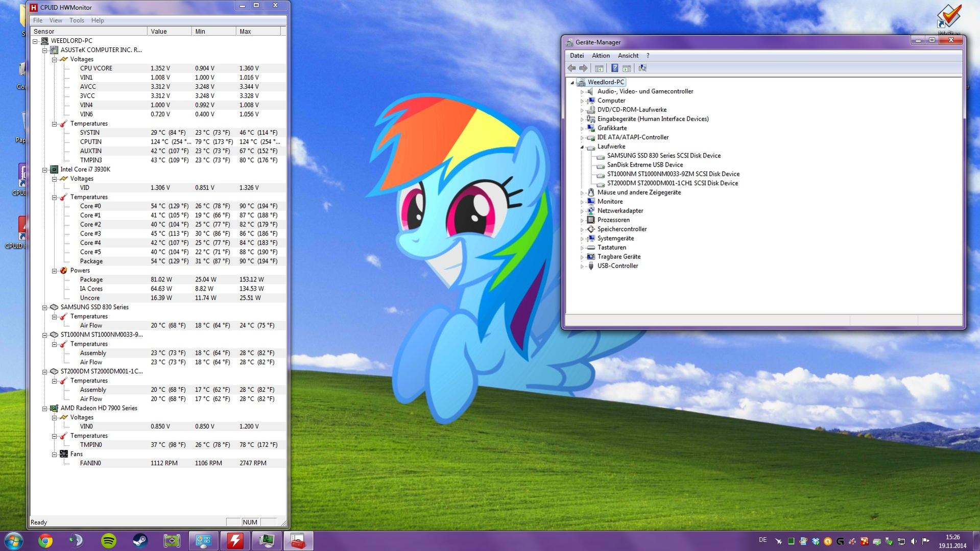Expand the USB-Controller category
This screenshot has width=980, height=551.
(x=582, y=266)
